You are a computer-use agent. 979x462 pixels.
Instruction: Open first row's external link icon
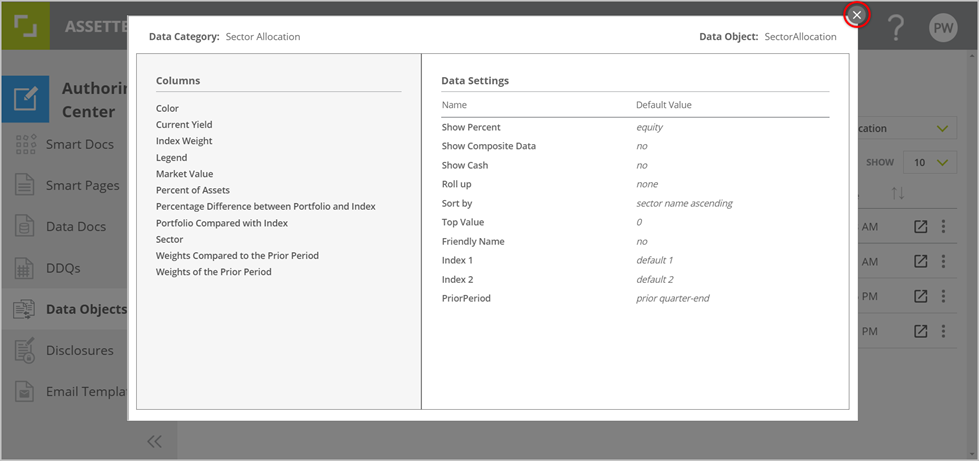(921, 227)
